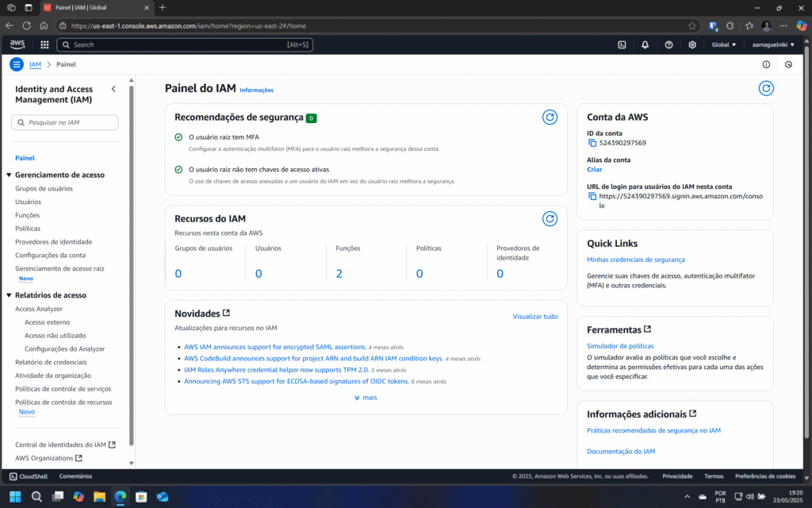Collapse the Gerenciamento de acesso section
Screen dimensions: 812x508
click(x=9, y=175)
